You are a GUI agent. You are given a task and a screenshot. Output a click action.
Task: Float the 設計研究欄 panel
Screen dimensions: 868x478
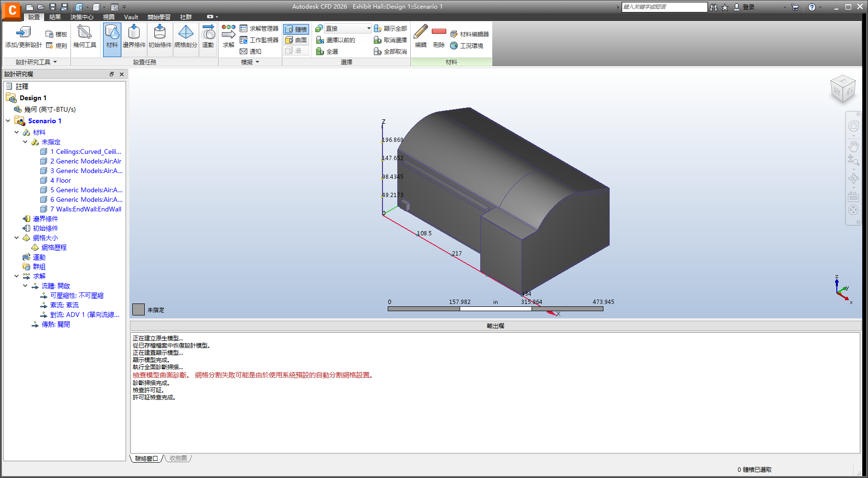click(x=112, y=74)
